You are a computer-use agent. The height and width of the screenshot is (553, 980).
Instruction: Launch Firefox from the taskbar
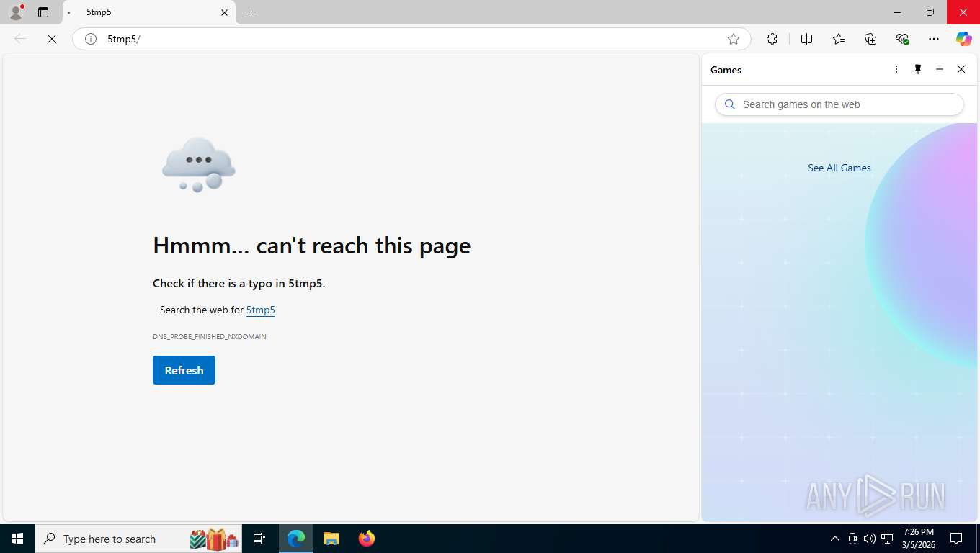click(367, 539)
